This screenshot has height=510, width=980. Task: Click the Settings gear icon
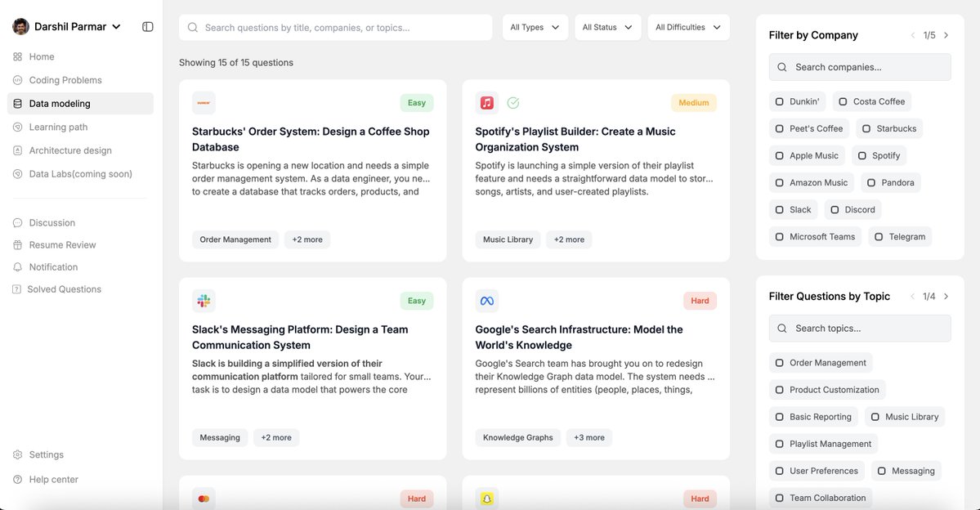click(x=17, y=454)
